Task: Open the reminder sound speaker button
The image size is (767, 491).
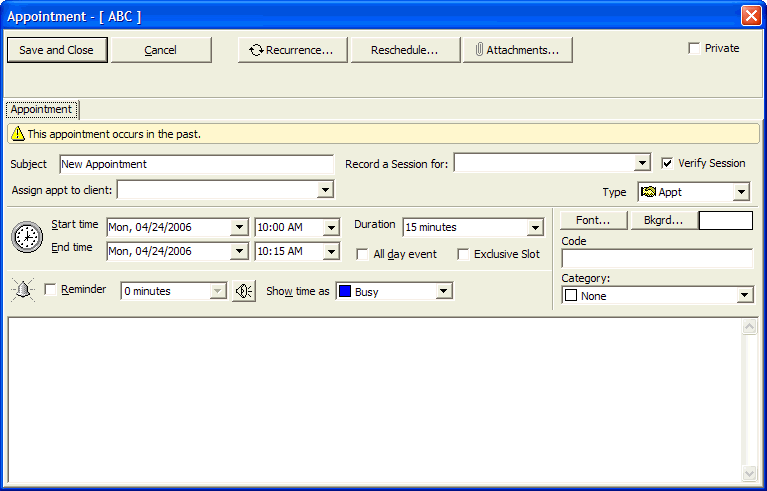Action: (244, 291)
